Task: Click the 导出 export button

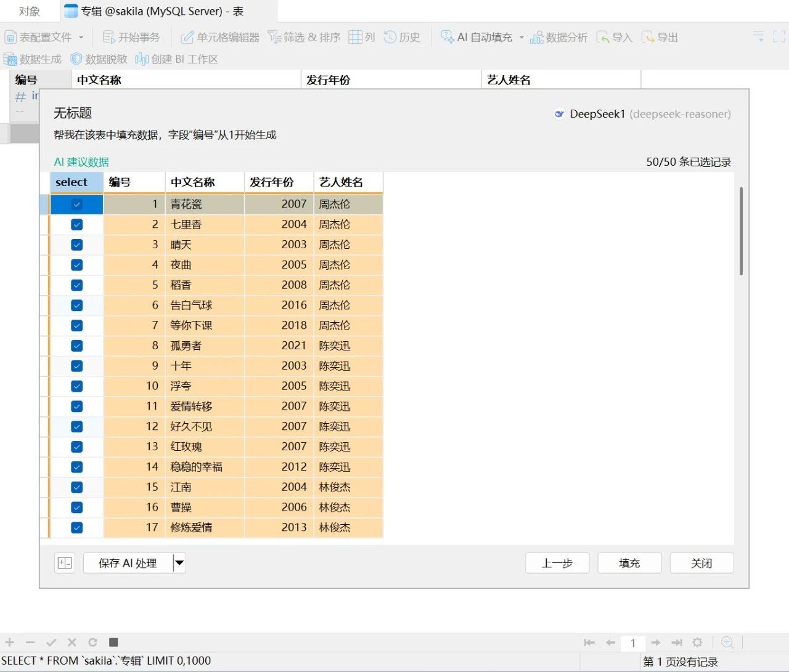Action: tap(660, 38)
